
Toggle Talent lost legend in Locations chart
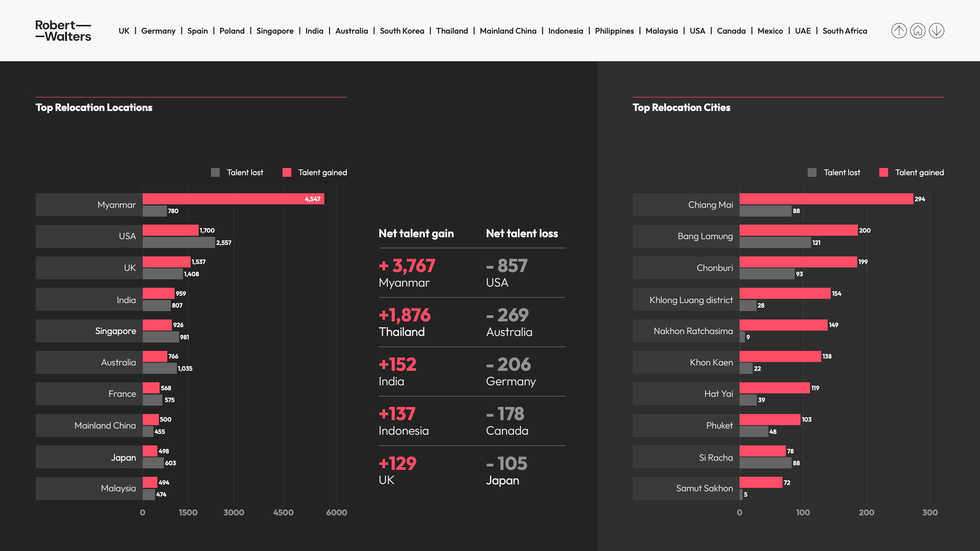coord(237,173)
